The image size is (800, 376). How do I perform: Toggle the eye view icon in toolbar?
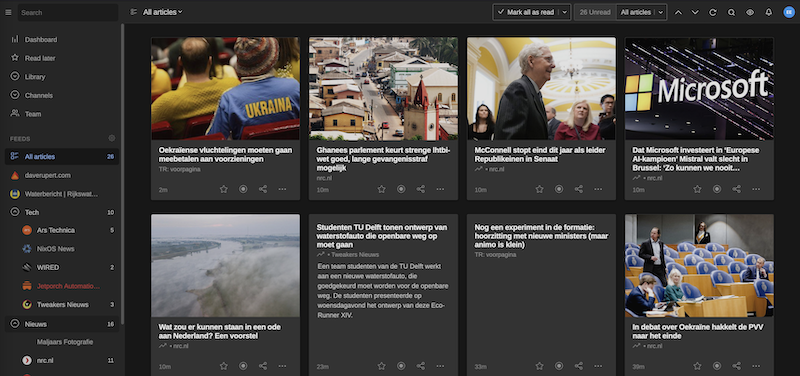click(x=750, y=12)
